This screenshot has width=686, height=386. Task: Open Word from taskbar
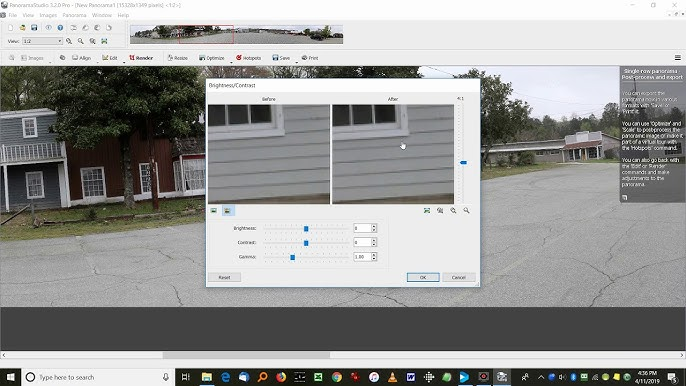pos(411,377)
